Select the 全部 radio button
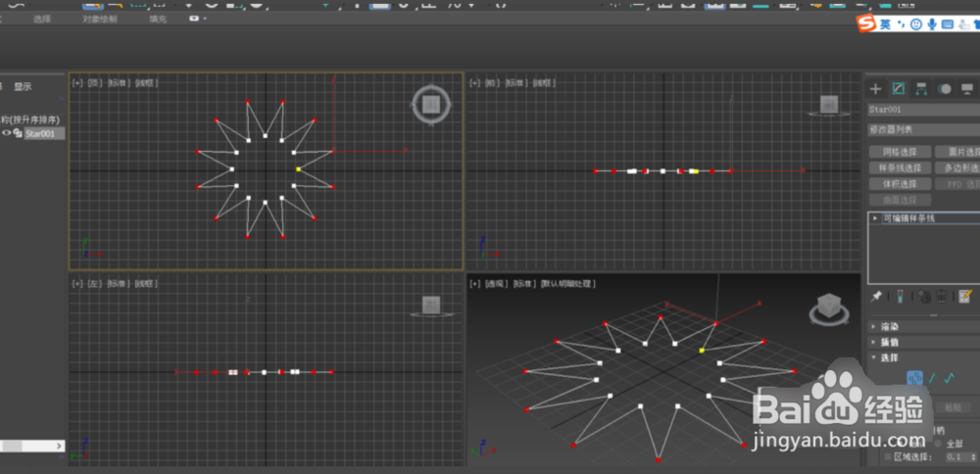This screenshot has height=474, width=980. coord(937,444)
